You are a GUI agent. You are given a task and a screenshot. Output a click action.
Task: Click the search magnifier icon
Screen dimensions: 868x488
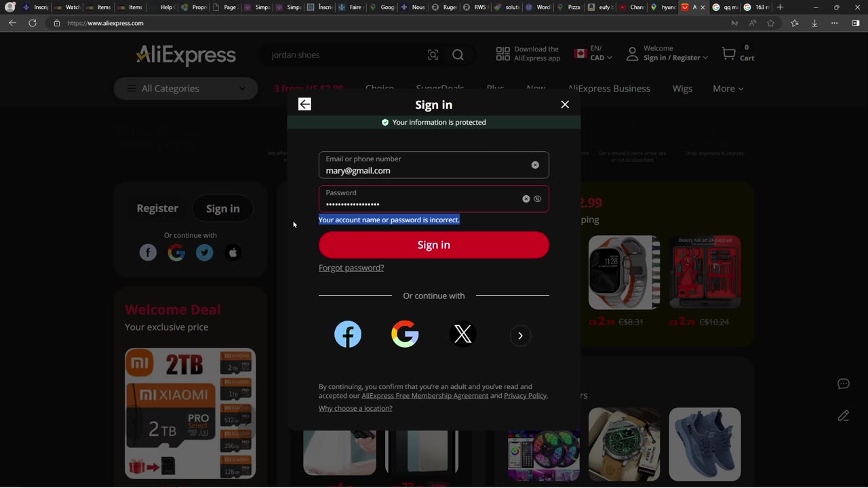tap(458, 55)
